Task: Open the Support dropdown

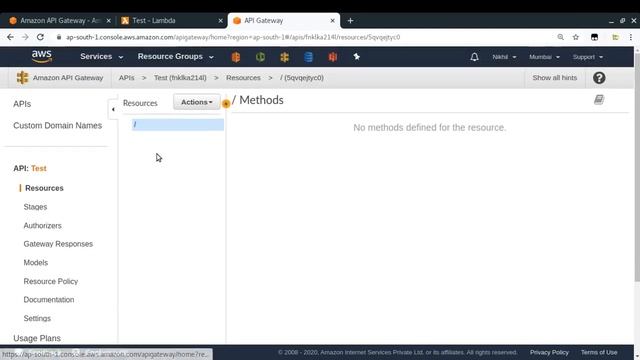Action: (588, 57)
